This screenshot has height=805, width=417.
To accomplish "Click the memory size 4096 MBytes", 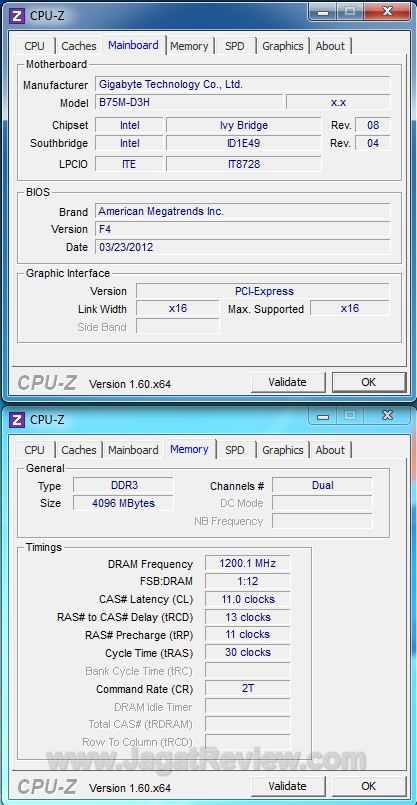I will coord(123,503).
